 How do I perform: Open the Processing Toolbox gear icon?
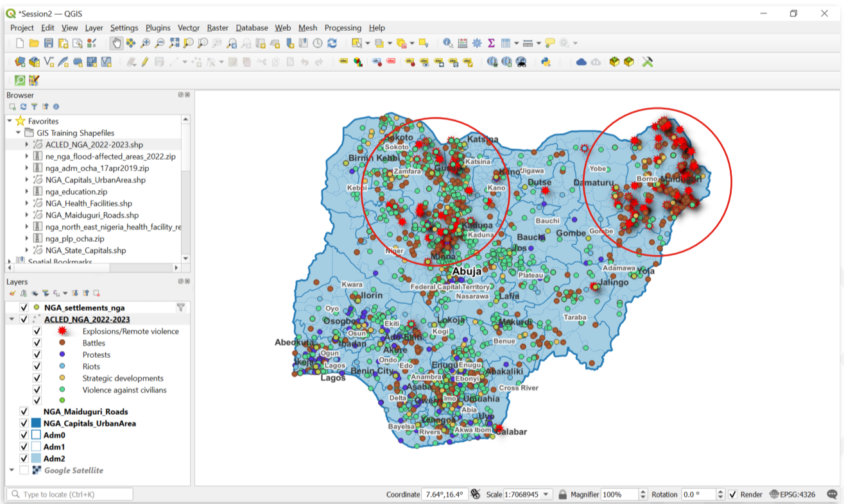point(477,43)
